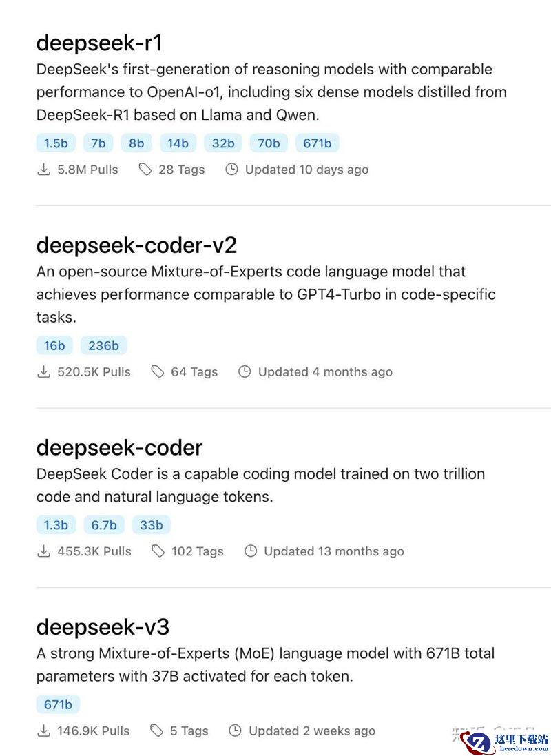Open the deepseek-coder-v2 model title
Image resolution: width=551 pixels, height=756 pixels.
[136, 245]
